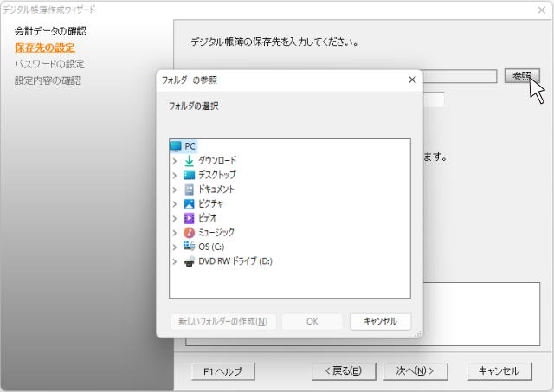
Task: Click the ダウンロード download arrow icon
Action: pyautogui.click(x=189, y=161)
